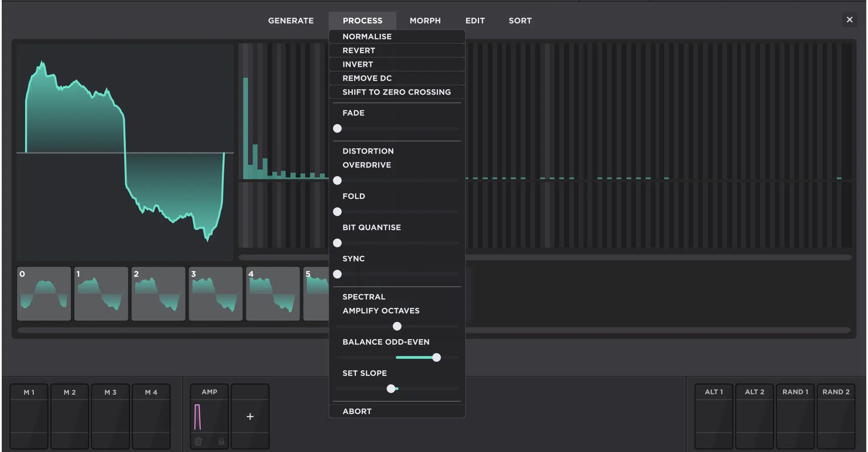This screenshot has height=452, width=868.
Task: Select wavetable frame 0 thumbnail
Action: (x=44, y=294)
